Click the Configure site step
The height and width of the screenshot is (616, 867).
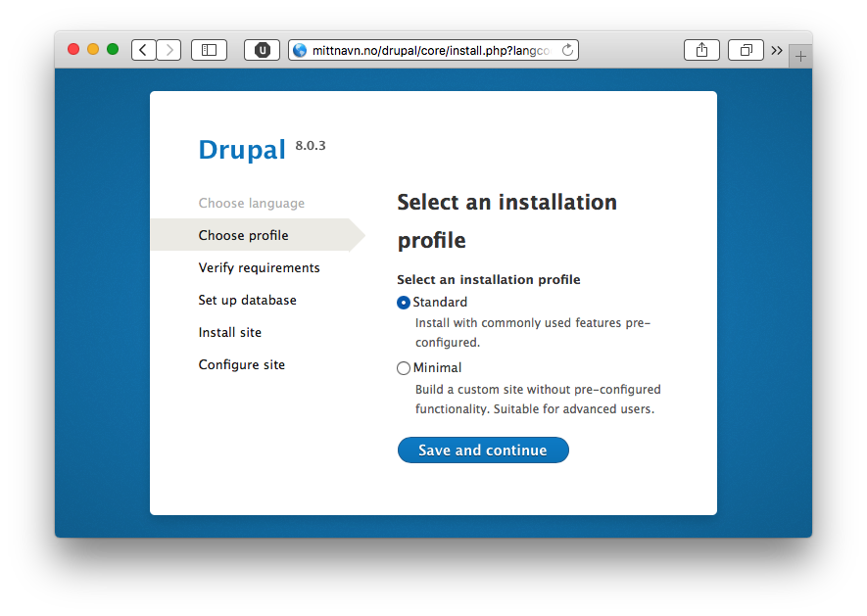point(242,364)
